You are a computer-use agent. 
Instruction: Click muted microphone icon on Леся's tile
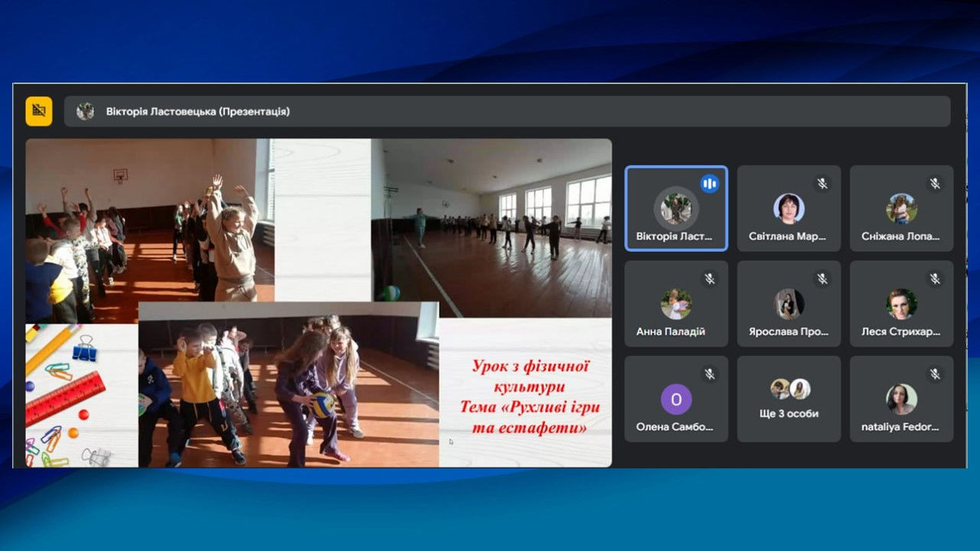pyautogui.click(x=935, y=279)
